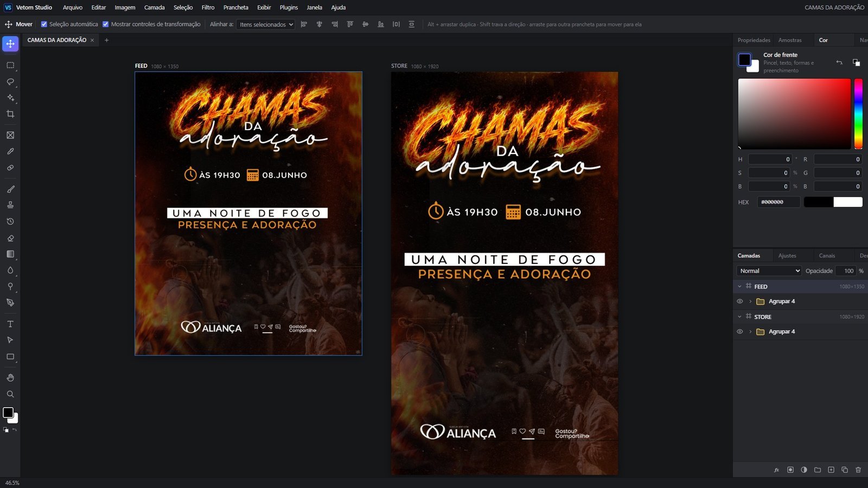This screenshot has width=868, height=488.
Task: Collapse the STORE artboard in layers
Action: pyautogui.click(x=739, y=317)
